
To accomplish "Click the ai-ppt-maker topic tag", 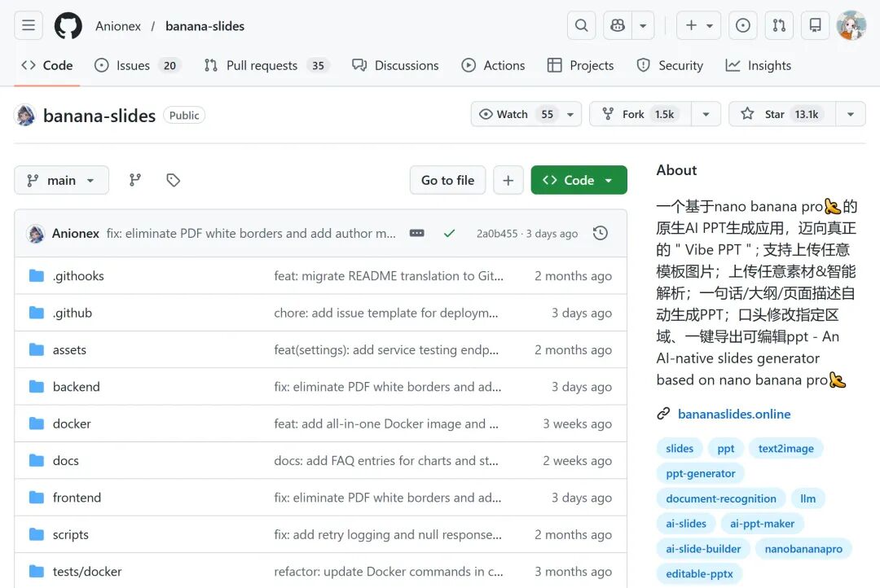I will [762, 524].
